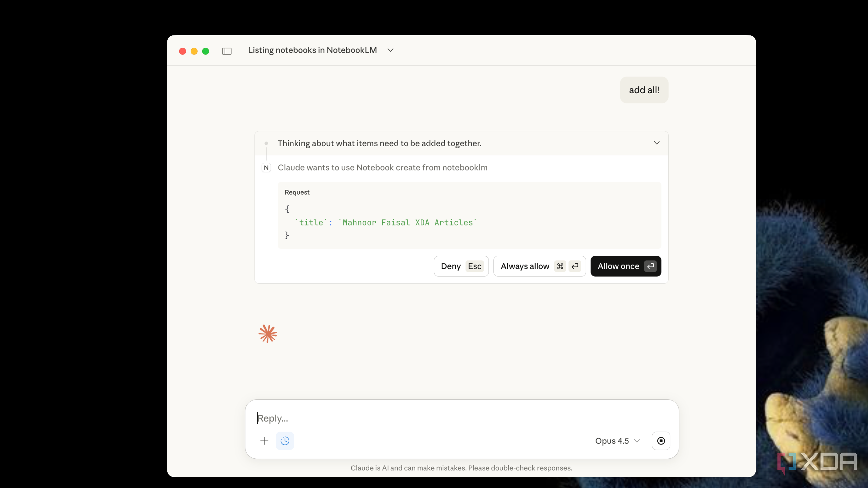The image size is (868, 488).
Task: Click the notebooklm N tool icon
Action: click(266, 167)
